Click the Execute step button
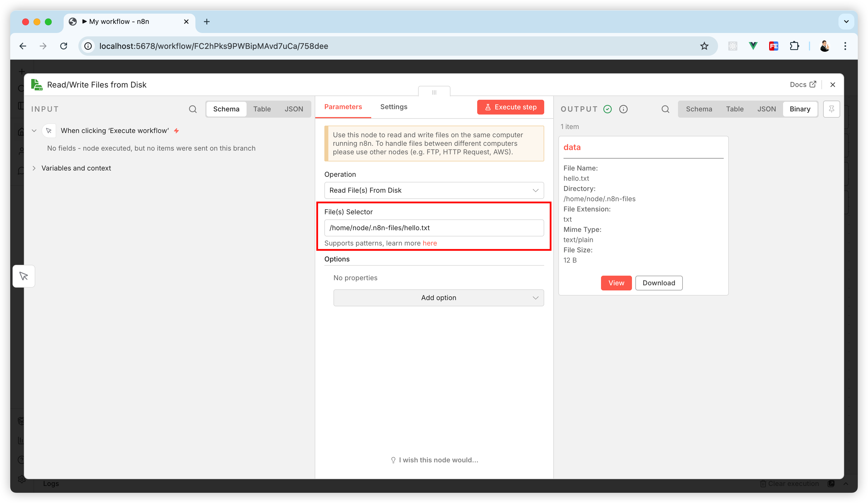Viewport: 868px width, 503px height. (510, 107)
